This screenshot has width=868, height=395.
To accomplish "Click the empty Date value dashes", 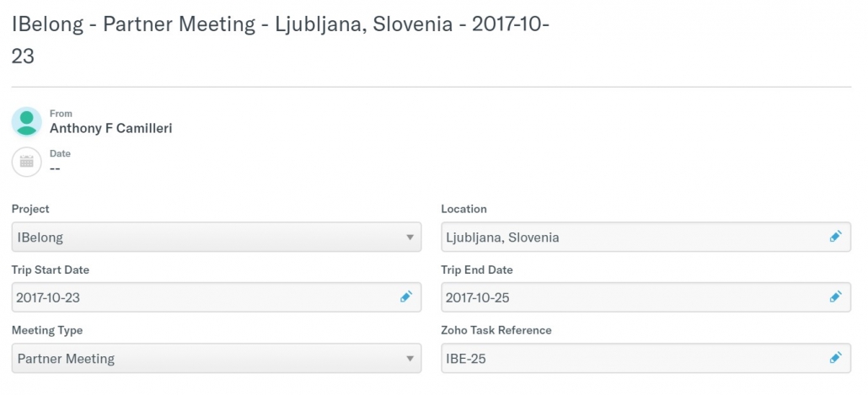I will pos(55,168).
